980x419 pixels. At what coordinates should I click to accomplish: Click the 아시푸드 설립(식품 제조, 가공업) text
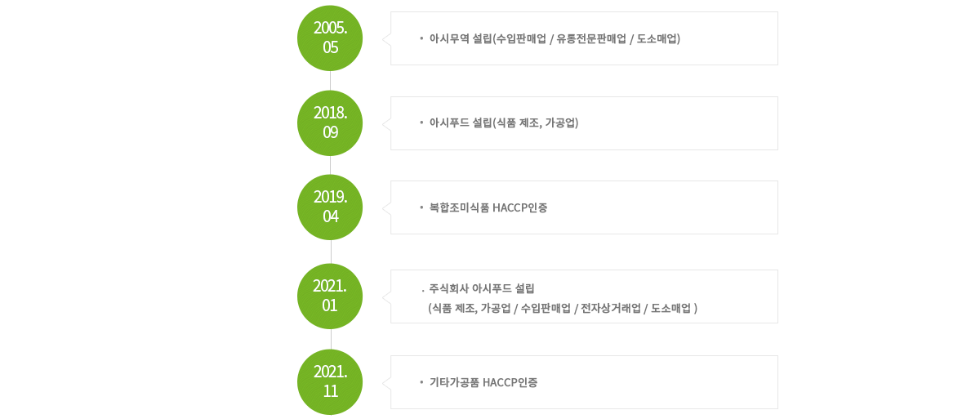pyautogui.click(x=504, y=123)
